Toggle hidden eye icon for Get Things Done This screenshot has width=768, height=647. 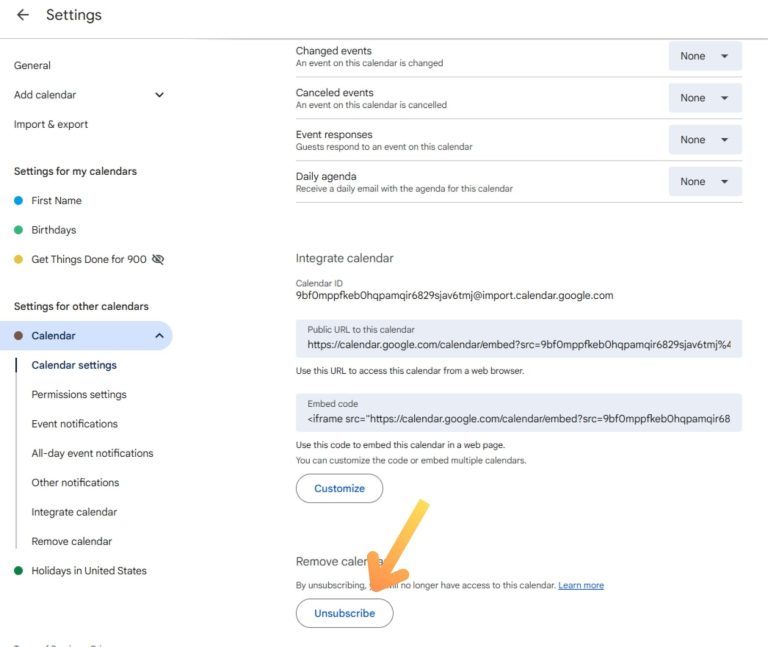click(158, 259)
